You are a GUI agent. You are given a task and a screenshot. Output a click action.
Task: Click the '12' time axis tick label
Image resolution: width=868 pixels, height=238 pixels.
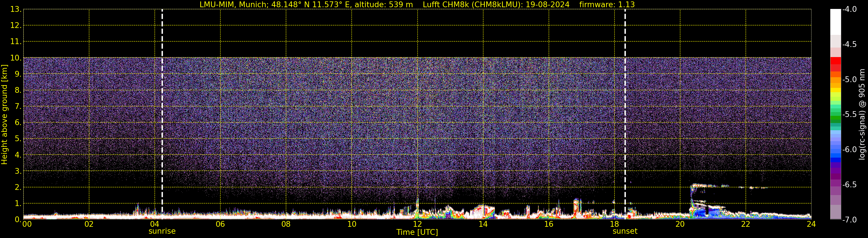[x=417, y=224]
